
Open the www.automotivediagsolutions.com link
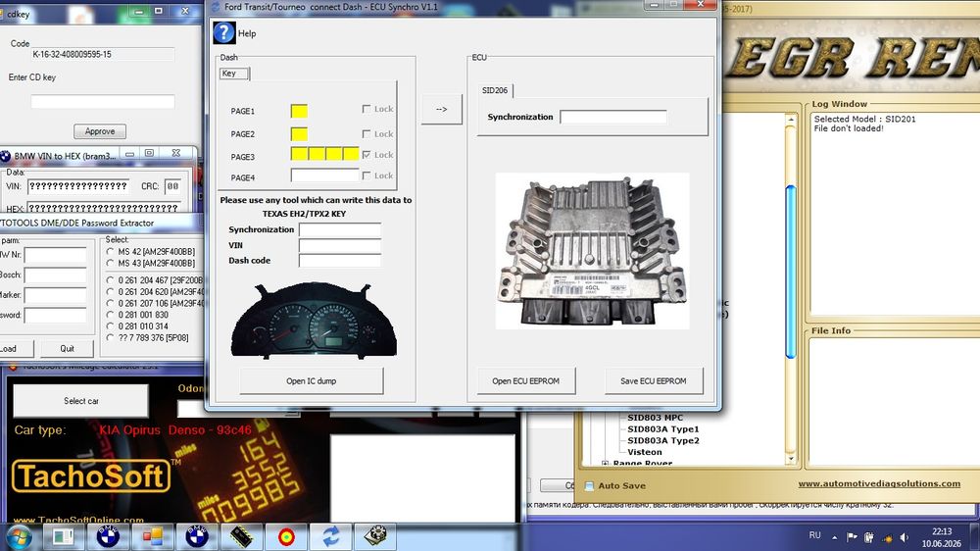(x=879, y=483)
